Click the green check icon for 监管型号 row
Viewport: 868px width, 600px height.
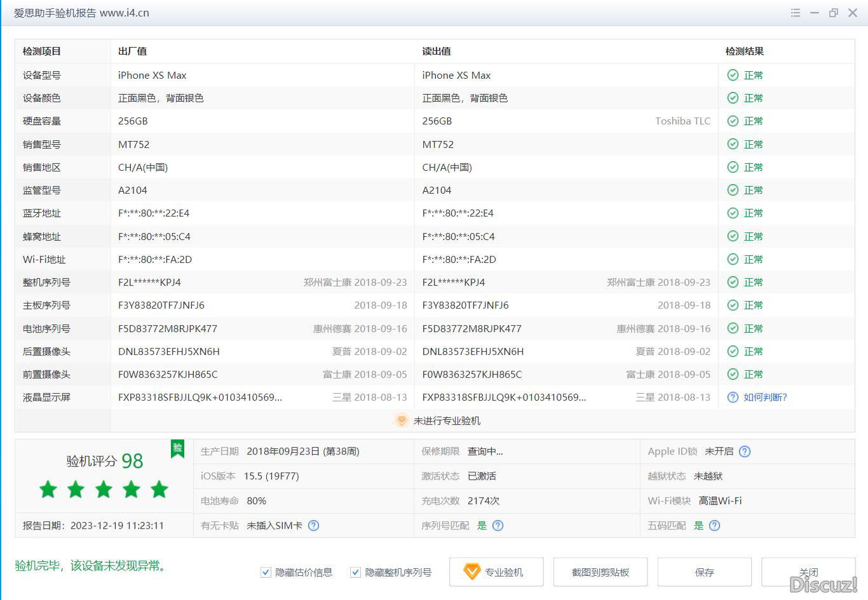click(x=733, y=190)
